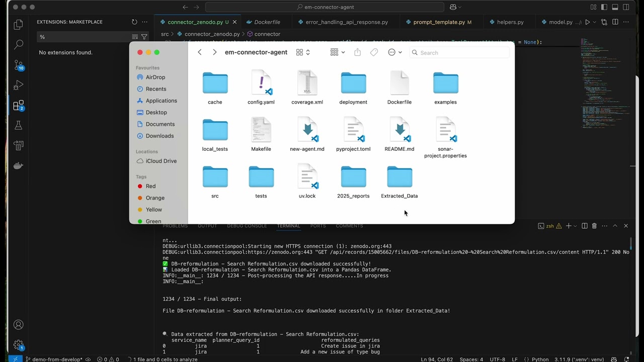Select Yellow tag in Finder sidebar
The image size is (644, 362).
click(153, 210)
